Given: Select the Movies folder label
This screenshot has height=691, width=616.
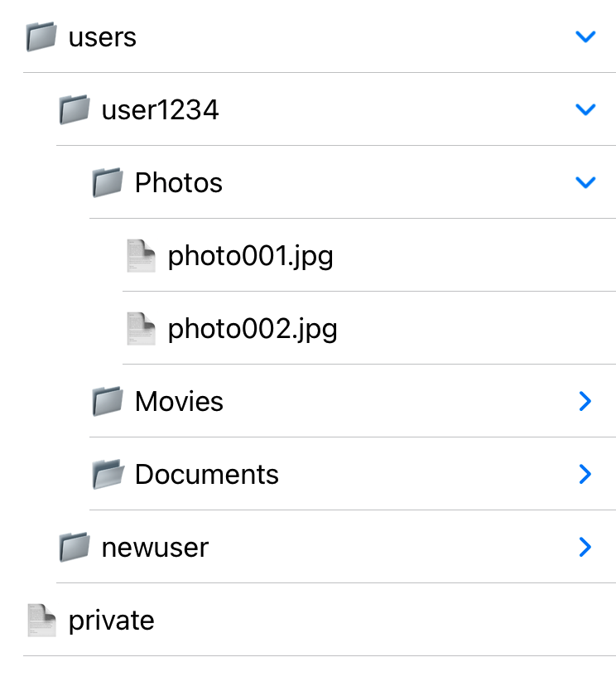Looking at the screenshot, I should [179, 402].
